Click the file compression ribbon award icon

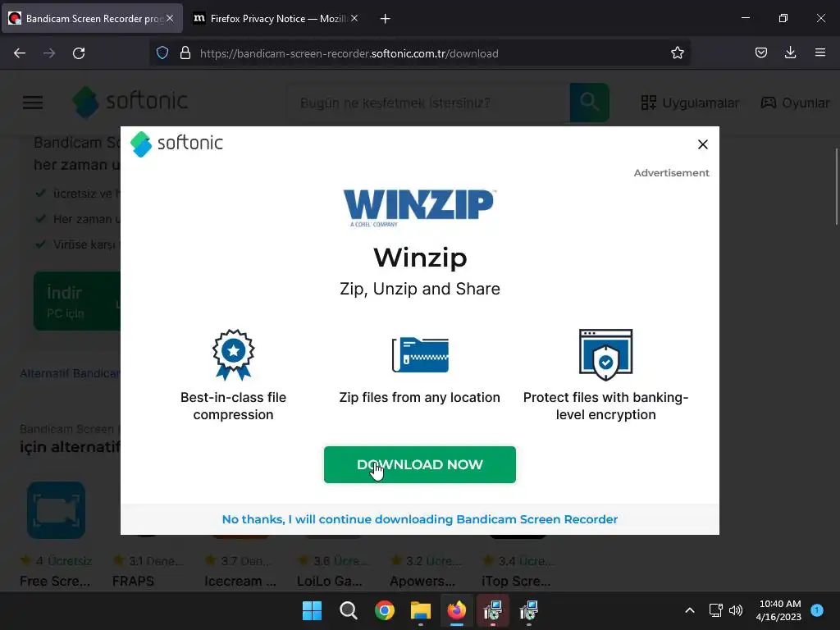pyautogui.click(x=233, y=354)
